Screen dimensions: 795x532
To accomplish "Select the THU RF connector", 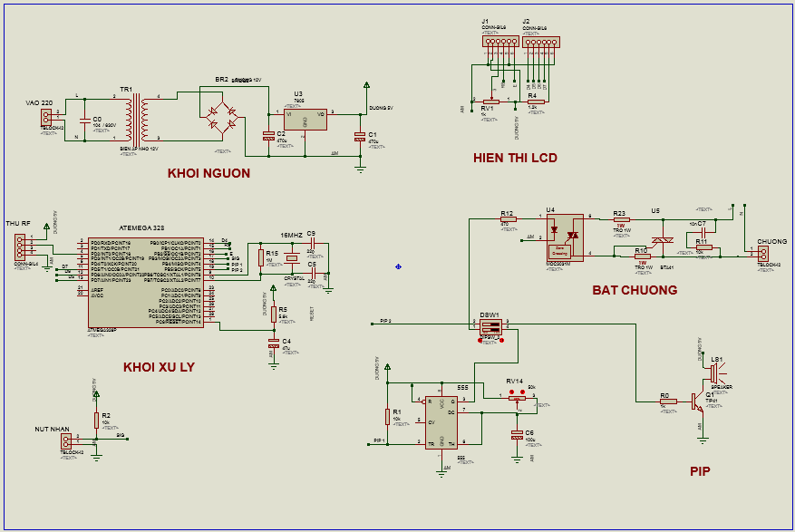I will (x=20, y=247).
